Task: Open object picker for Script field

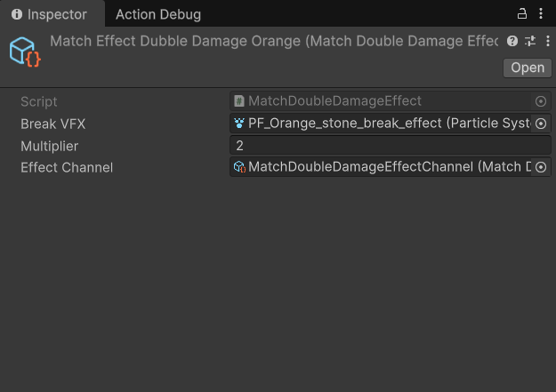Action: pyautogui.click(x=540, y=101)
